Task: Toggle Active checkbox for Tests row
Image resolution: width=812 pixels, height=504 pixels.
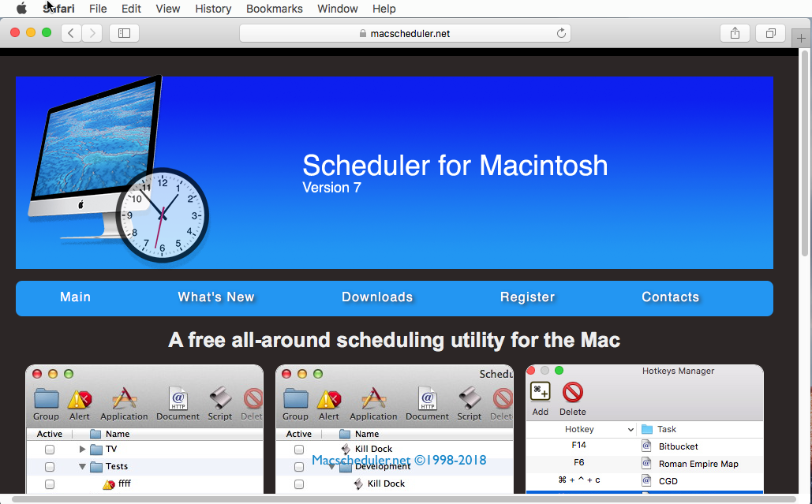Action: pos(50,467)
